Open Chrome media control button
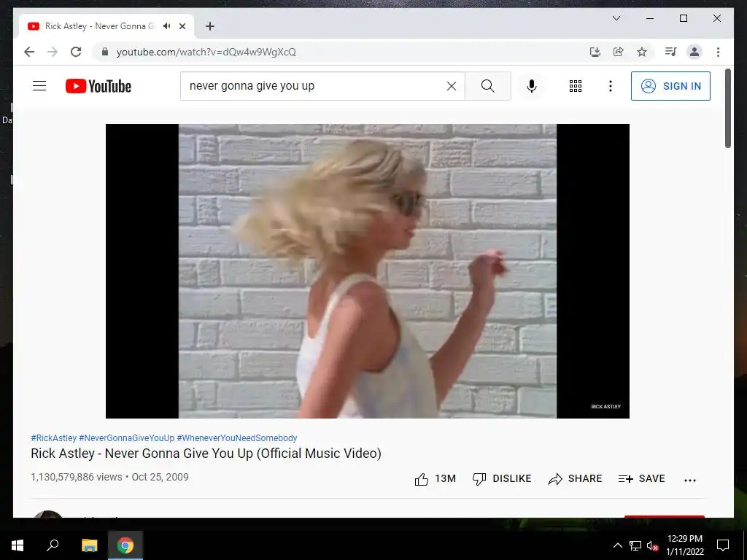 pos(671,52)
